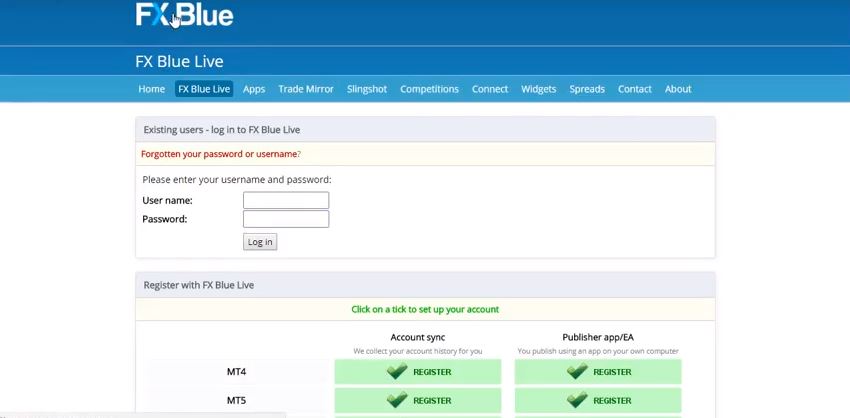The image size is (850, 418).
Task: Click the FX Blue logo
Action: pyautogui.click(x=184, y=15)
